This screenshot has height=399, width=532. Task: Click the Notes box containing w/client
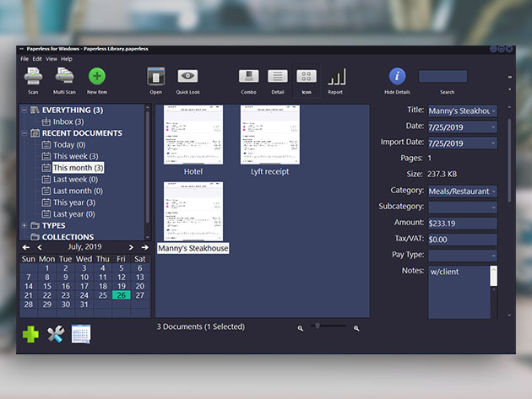point(459,292)
